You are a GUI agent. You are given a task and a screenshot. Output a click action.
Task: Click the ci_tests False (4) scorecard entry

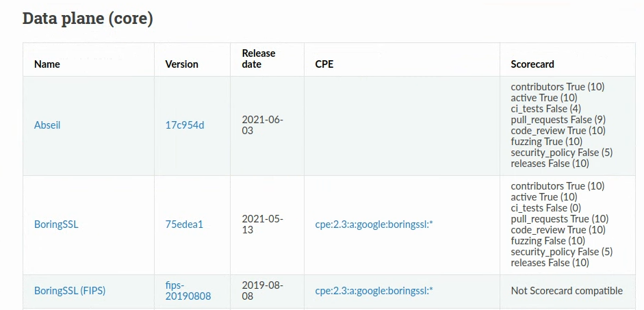click(546, 109)
